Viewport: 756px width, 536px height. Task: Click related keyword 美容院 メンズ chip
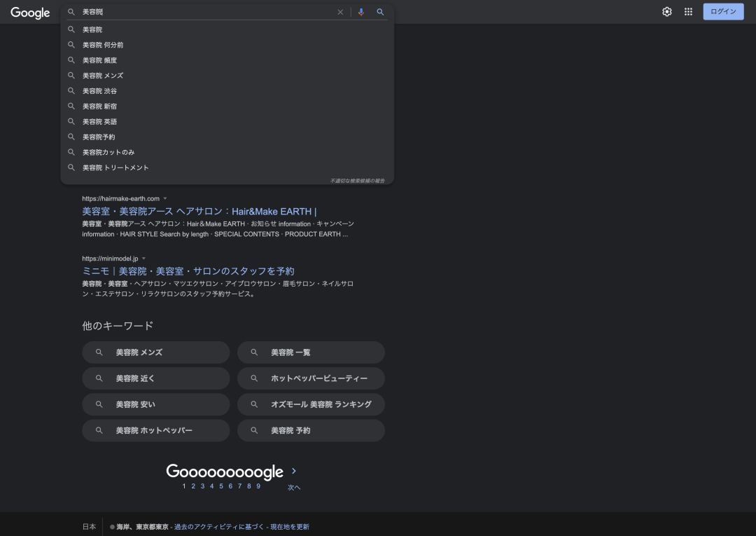155,352
